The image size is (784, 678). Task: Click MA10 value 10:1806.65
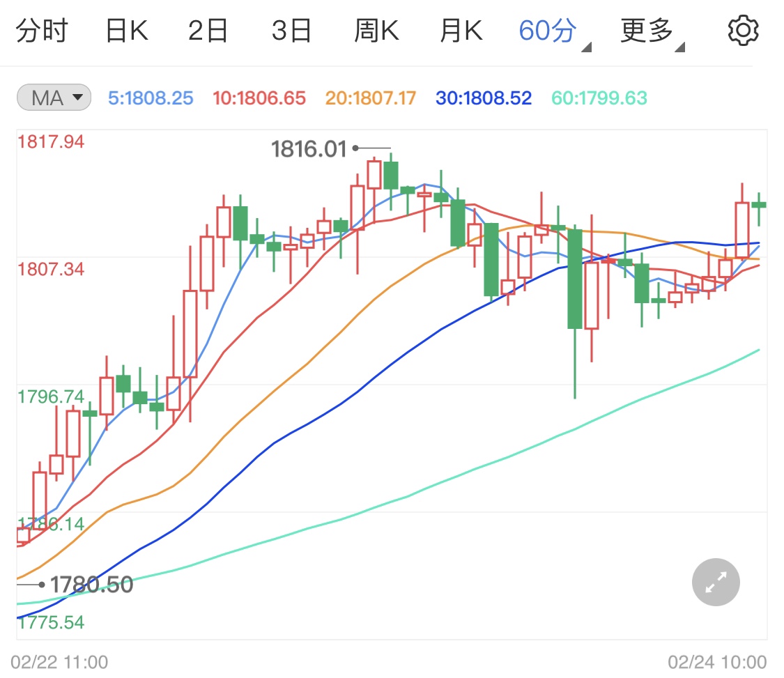click(x=259, y=98)
